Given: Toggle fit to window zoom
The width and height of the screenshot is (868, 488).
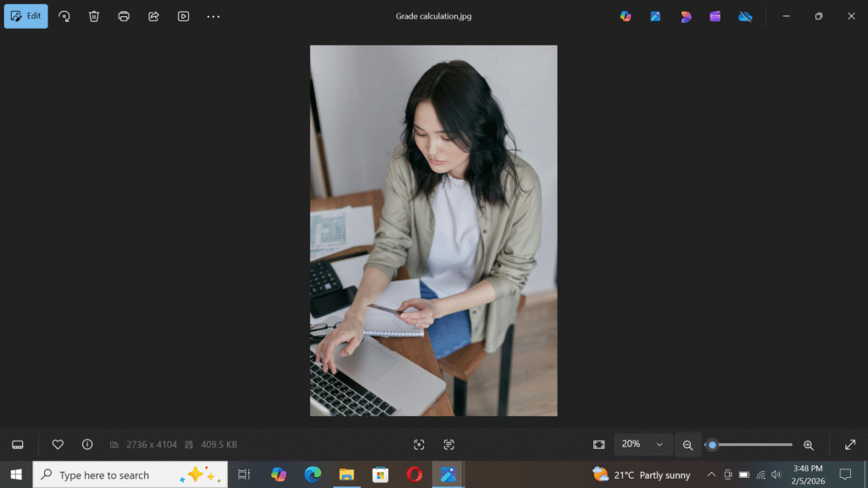Looking at the screenshot, I should [x=599, y=445].
